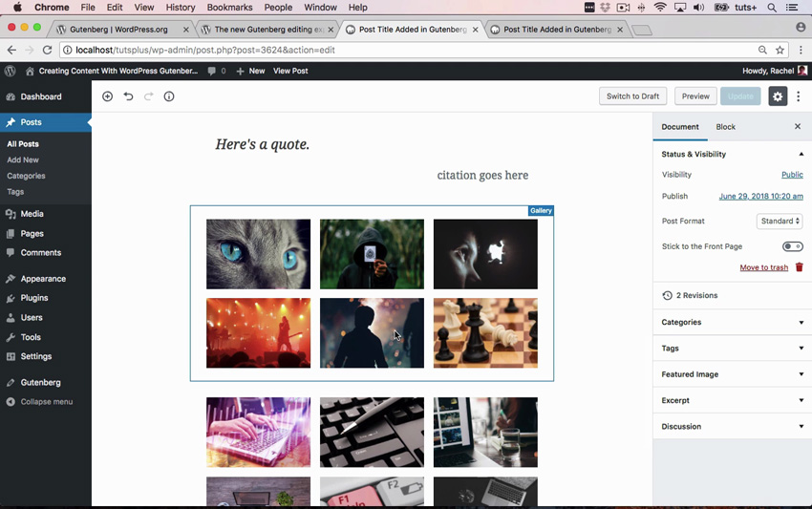Open the more options ellipsis menu
The height and width of the screenshot is (509, 812).
799,96
